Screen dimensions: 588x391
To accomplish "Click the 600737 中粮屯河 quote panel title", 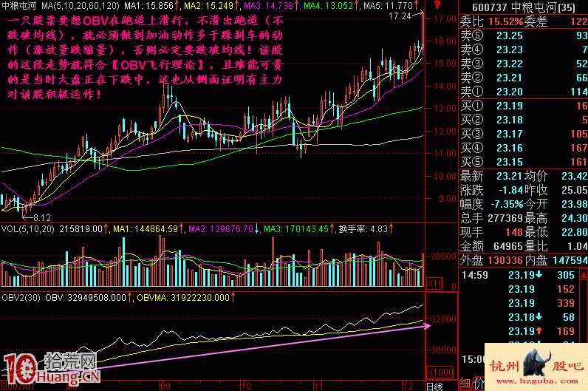I will tap(524, 7).
